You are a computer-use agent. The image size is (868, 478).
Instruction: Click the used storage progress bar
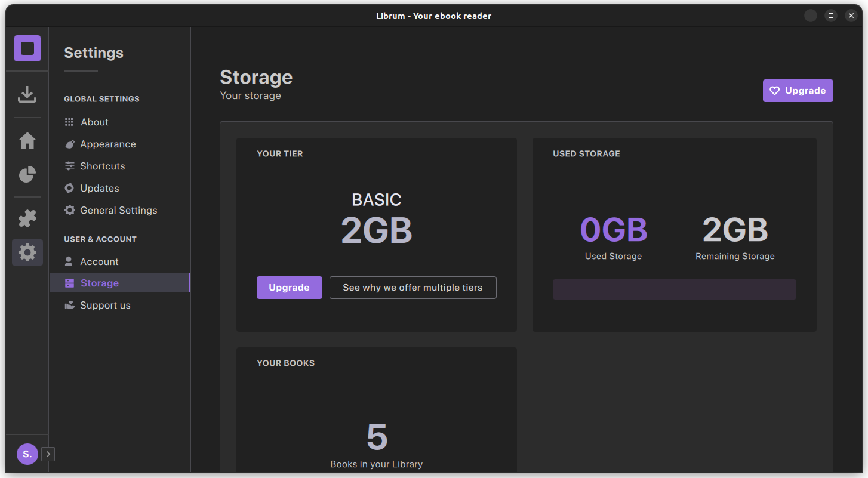tap(674, 289)
